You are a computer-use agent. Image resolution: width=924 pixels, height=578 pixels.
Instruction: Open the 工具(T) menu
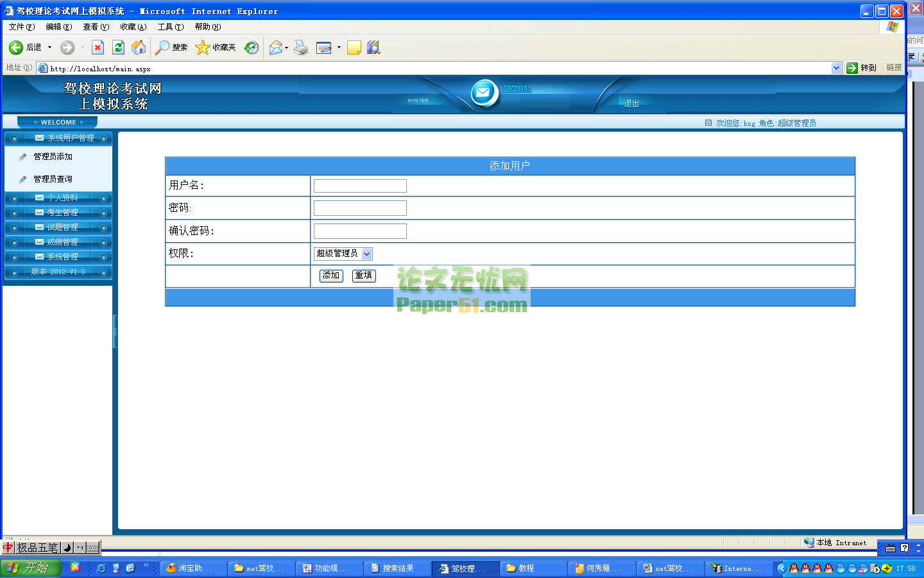(170, 27)
